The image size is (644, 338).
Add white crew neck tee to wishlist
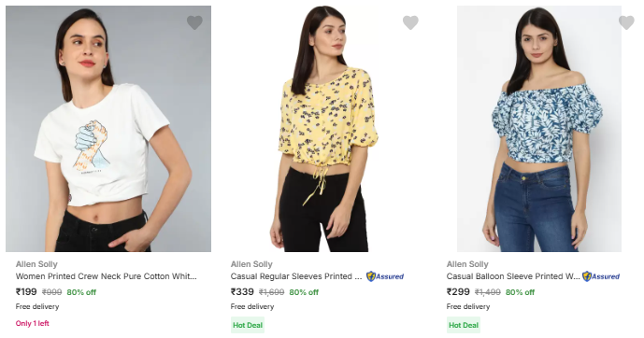pos(194,22)
